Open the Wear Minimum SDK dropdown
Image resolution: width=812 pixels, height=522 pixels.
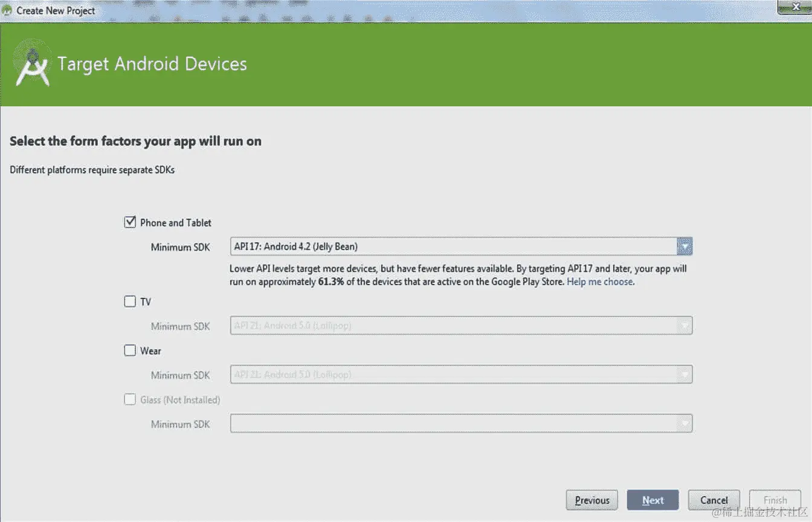[x=685, y=374]
